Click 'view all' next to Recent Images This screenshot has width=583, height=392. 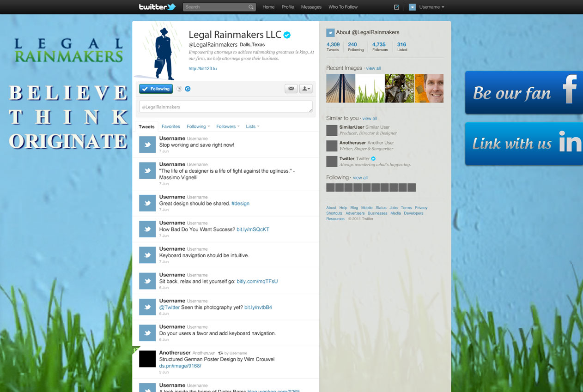[x=373, y=68]
